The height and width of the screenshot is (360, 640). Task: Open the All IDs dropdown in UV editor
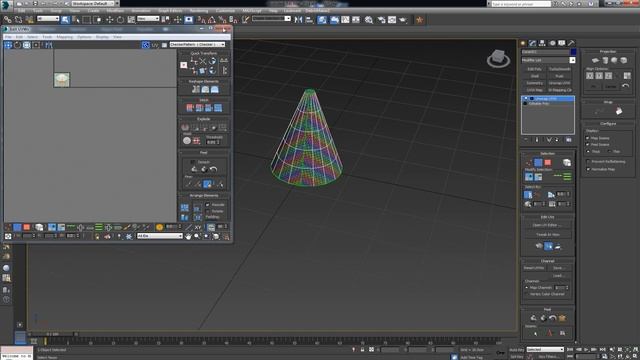[160, 236]
